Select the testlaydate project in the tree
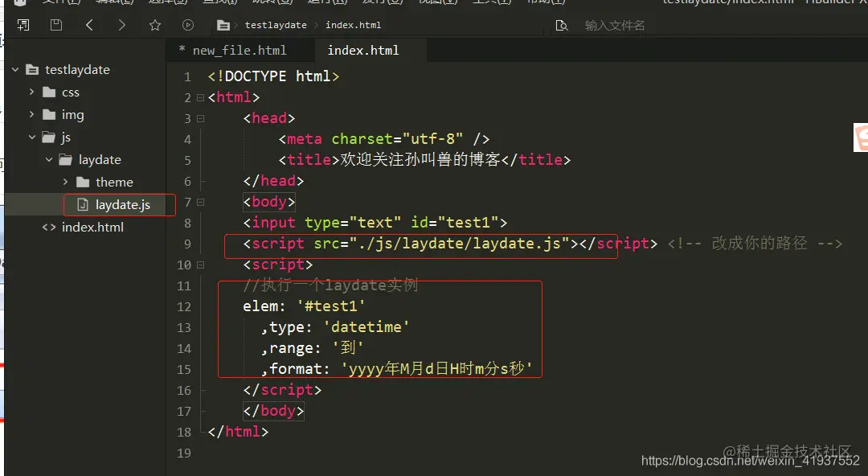The height and width of the screenshot is (476, 868). coord(77,70)
